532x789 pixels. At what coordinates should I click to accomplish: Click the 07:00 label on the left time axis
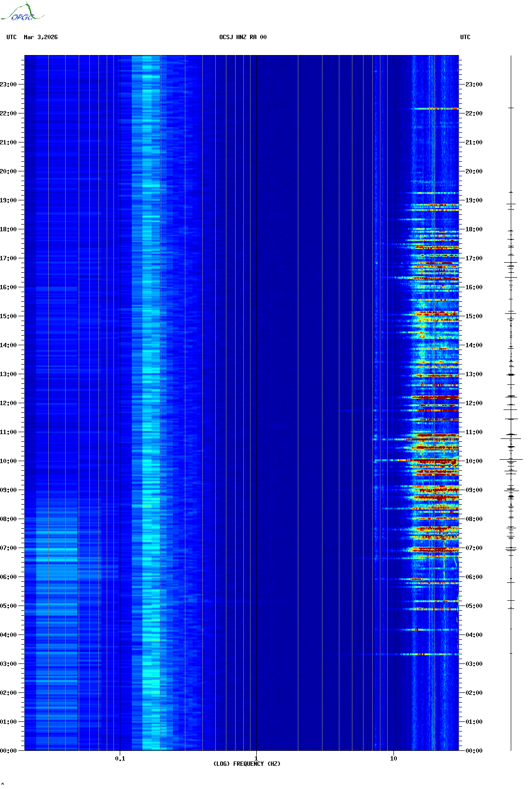(x=8, y=548)
